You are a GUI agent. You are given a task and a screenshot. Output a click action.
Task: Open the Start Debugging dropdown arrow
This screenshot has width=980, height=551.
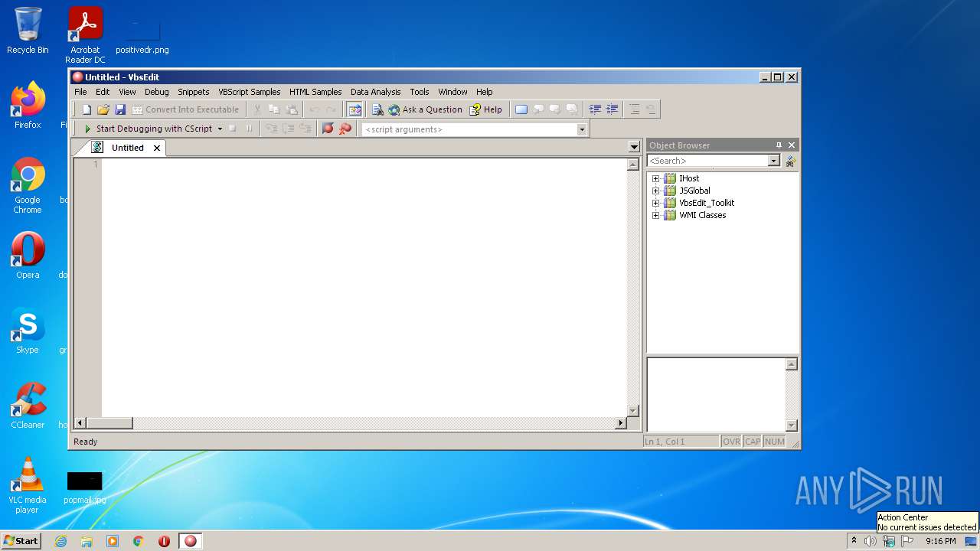(220, 129)
